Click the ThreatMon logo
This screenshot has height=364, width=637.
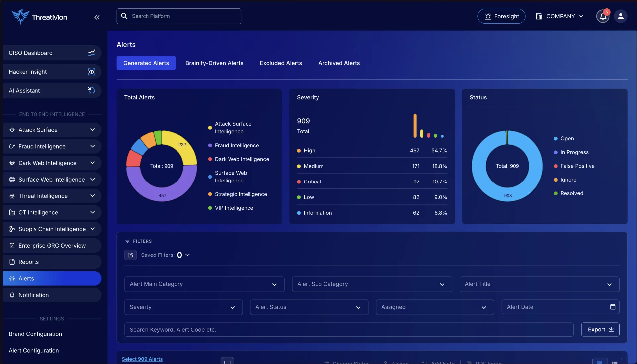[x=39, y=17]
